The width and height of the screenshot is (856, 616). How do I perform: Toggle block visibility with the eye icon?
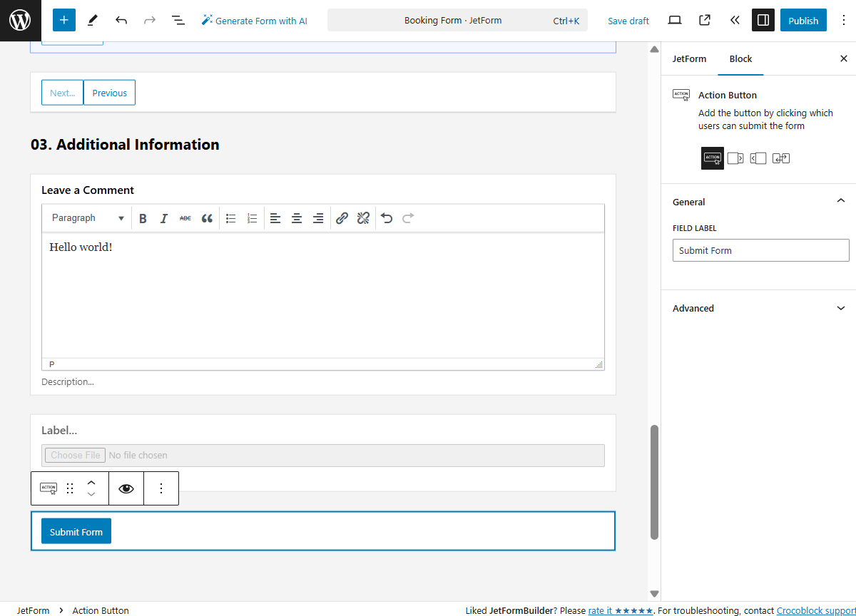[x=126, y=488]
